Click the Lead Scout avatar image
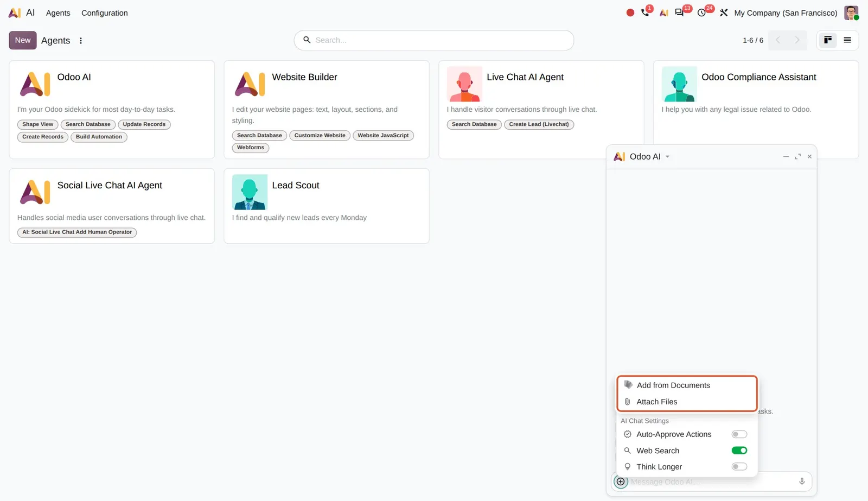This screenshot has height=501, width=868. click(250, 192)
